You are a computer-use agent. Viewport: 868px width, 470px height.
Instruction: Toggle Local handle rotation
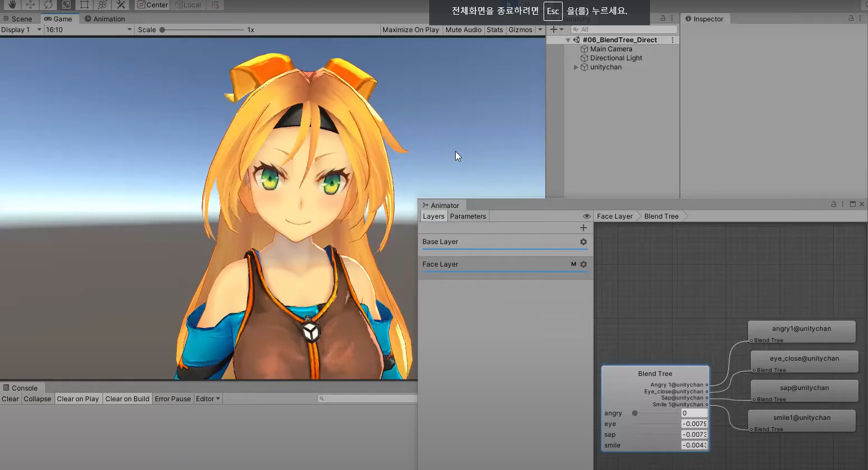pos(188,5)
